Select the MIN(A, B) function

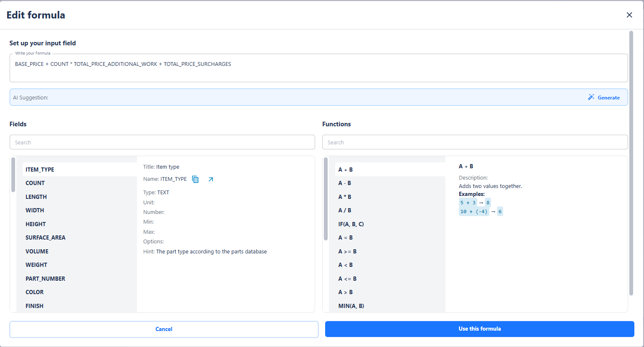pos(351,306)
